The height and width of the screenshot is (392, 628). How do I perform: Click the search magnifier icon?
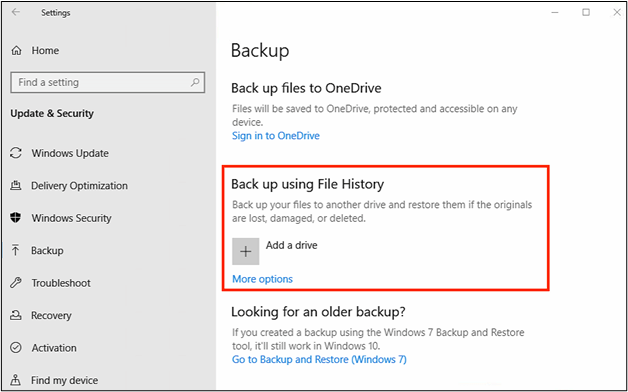tap(195, 82)
